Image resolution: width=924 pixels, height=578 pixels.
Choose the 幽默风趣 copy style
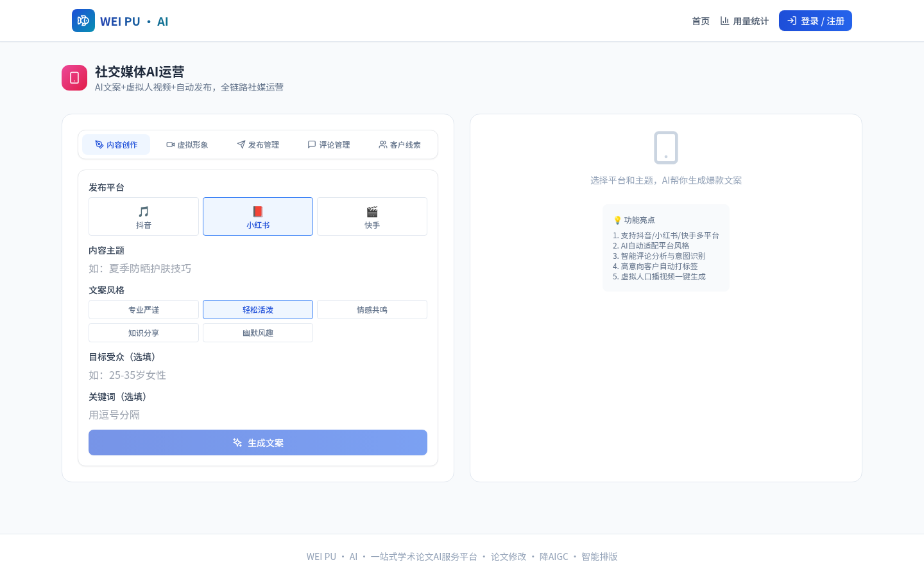[258, 333]
